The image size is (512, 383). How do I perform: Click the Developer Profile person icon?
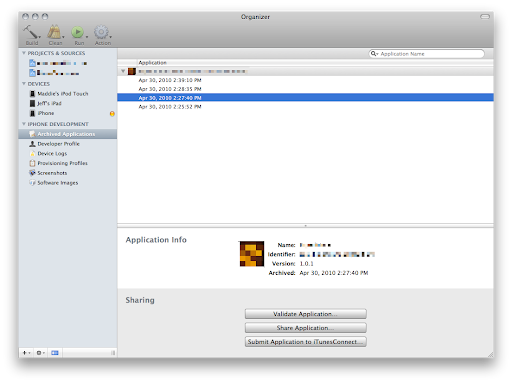point(32,144)
